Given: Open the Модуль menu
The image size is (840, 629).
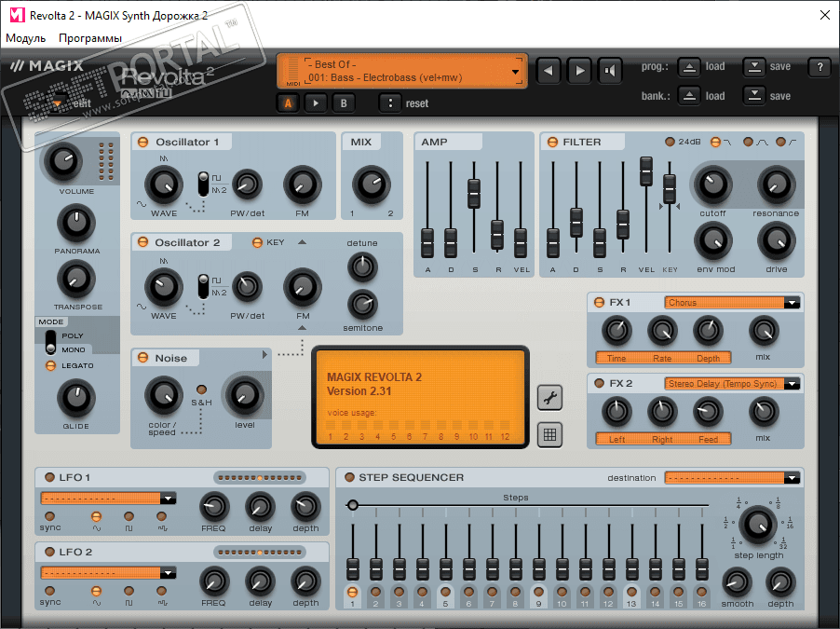Looking at the screenshot, I should click(26, 38).
